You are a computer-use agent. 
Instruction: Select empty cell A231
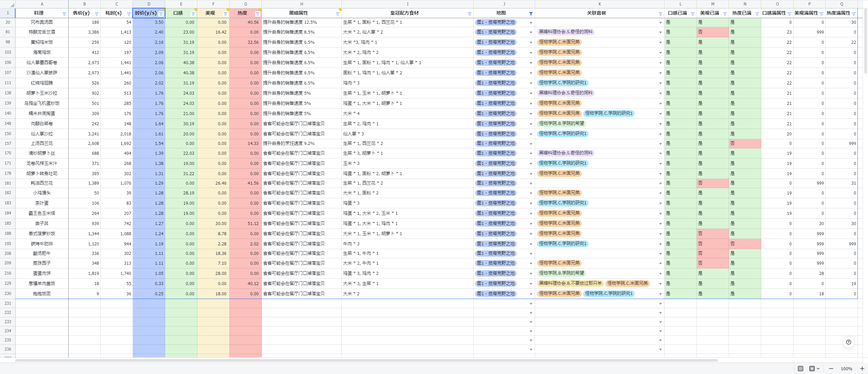click(42, 303)
